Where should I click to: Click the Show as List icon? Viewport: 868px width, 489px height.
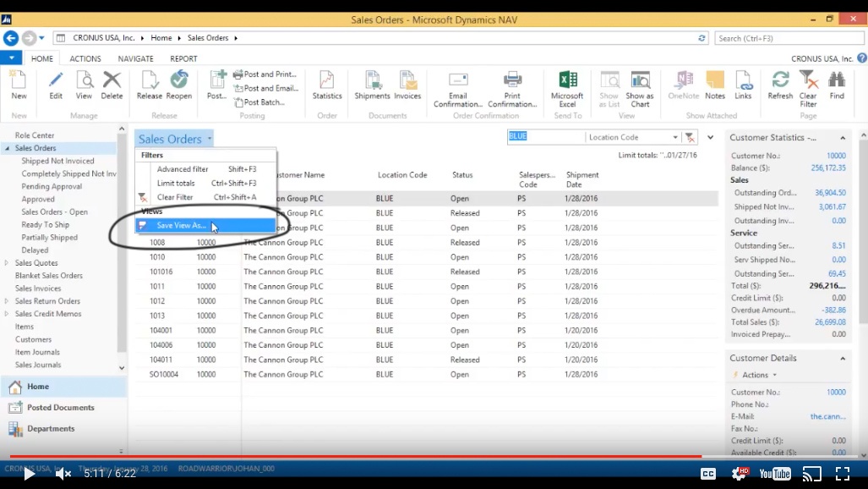click(609, 89)
